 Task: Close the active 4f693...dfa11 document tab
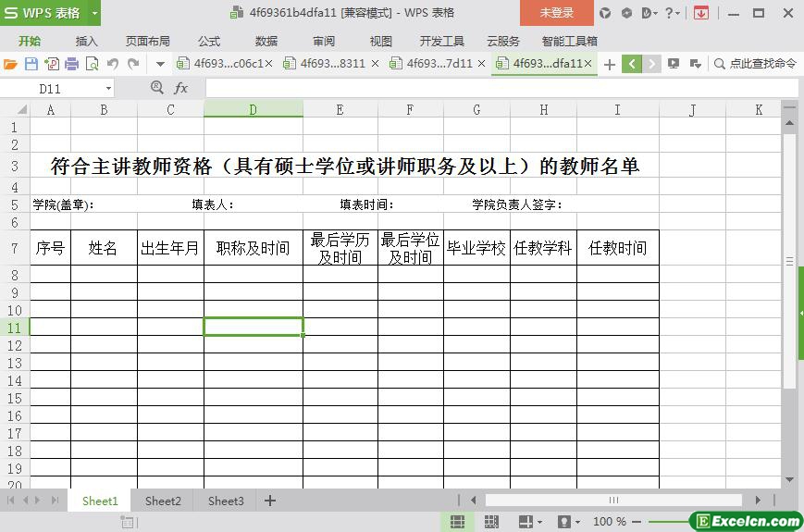pyautogui.click(x=588, y=64)
